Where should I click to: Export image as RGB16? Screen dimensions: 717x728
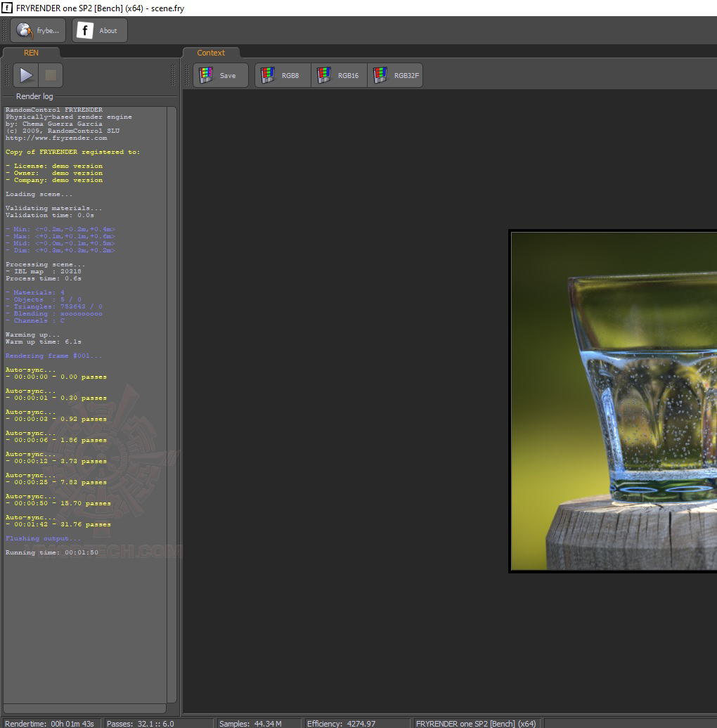(339, 75)
